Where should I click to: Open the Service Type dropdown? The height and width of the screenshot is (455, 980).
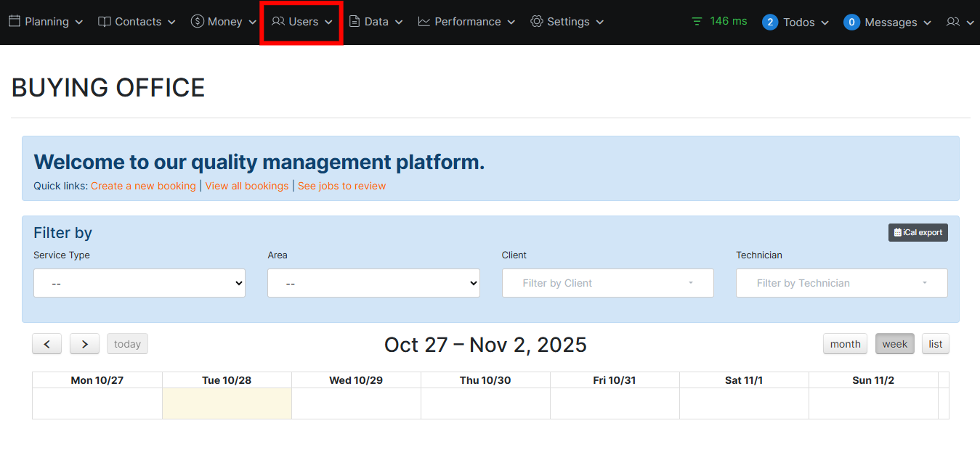tap(139, 283)
